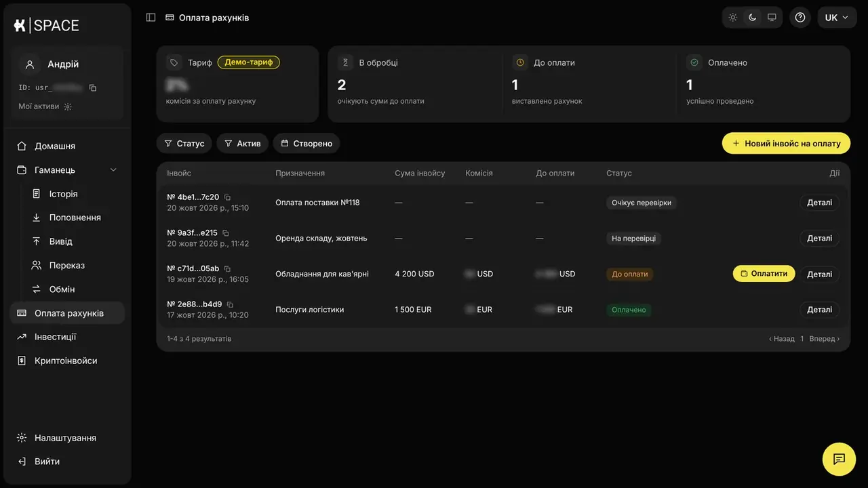
Task: Pay invoice with Оплатити button
Action: (764, 274)
